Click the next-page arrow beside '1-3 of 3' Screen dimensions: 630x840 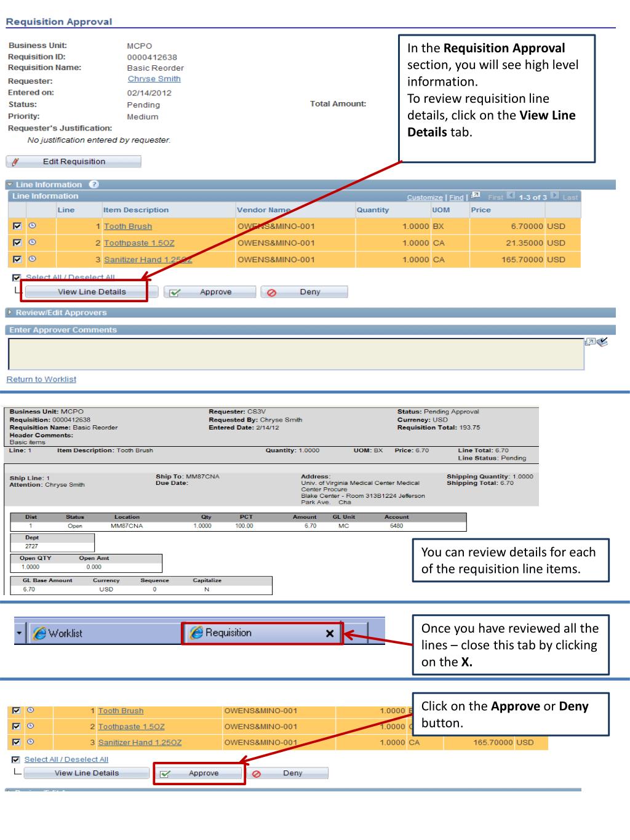point(554,196)
